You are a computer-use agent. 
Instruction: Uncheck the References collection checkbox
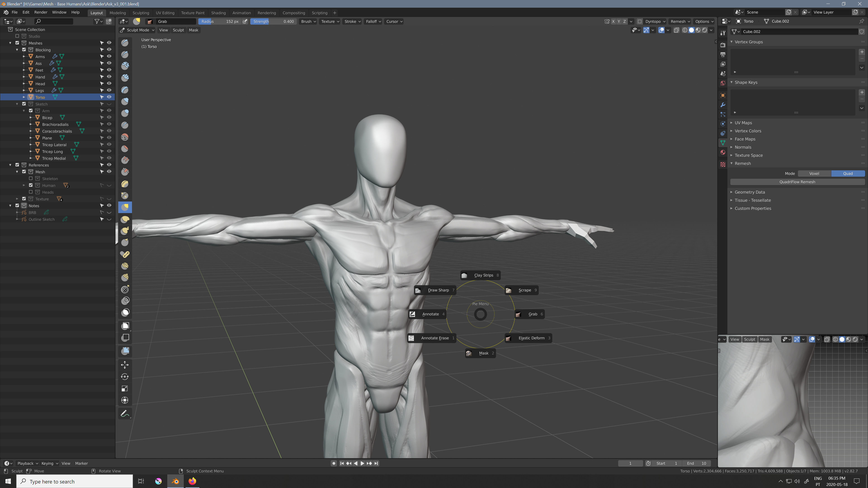click(17, 165)
